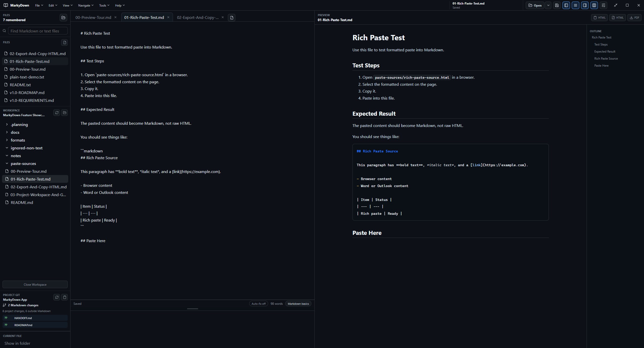This screenshot has width=644, height=348.
Task: Collapse the paste-sources folder
Action: click(x=7, y=163)
